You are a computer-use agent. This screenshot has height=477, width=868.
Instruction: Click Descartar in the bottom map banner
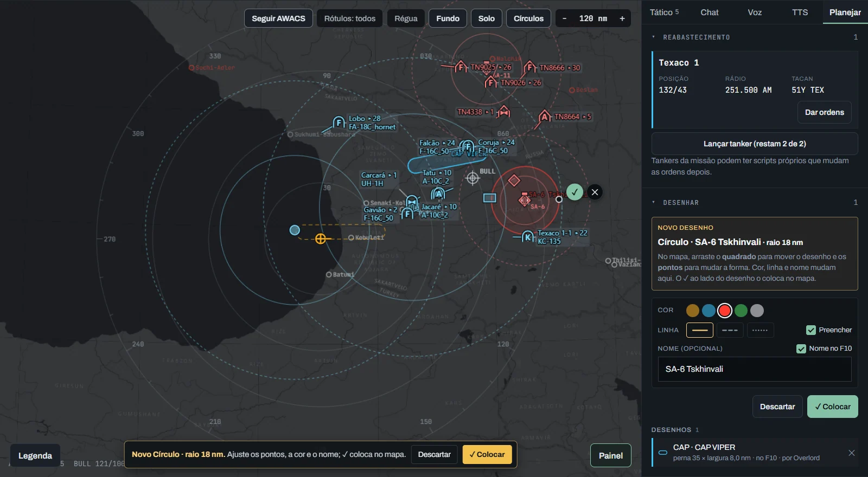[x=435, y=454]
